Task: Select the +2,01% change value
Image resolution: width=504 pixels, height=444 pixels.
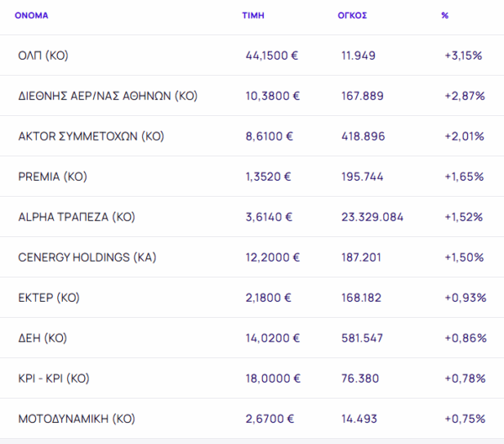Action: [x=465, y=136]
